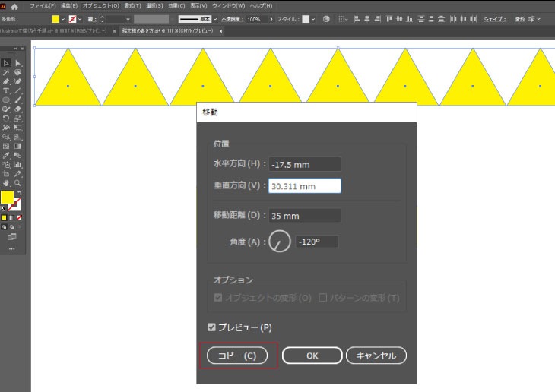Open the brush definition (基本) dropdown
Screen dimensions: 555x392
pyautogui.click(x=215, y=19)
